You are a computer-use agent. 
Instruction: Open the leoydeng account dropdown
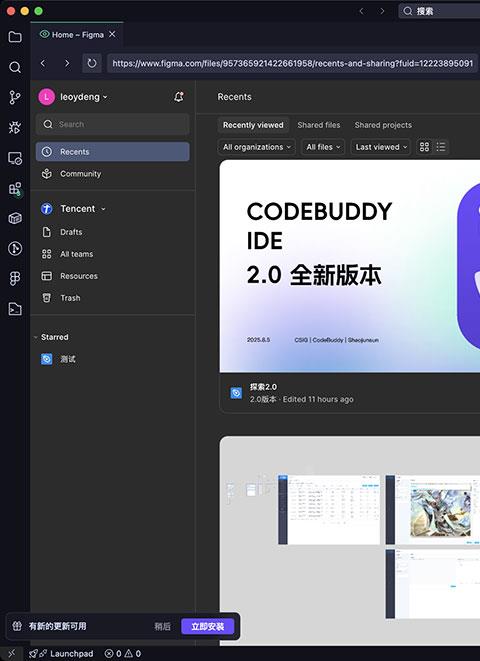(x=83, y=97)
